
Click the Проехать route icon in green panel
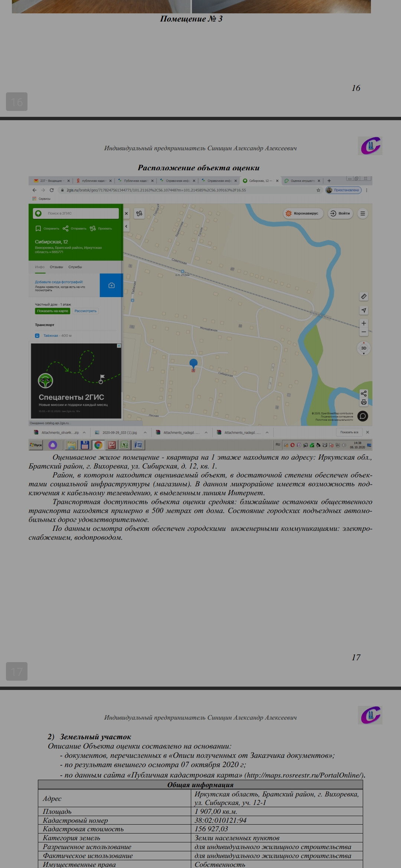tap(93, 228)
